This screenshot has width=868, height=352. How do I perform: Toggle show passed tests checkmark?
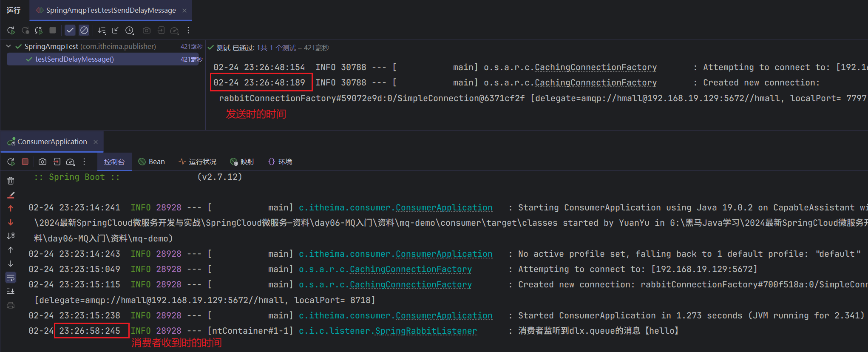70,30
